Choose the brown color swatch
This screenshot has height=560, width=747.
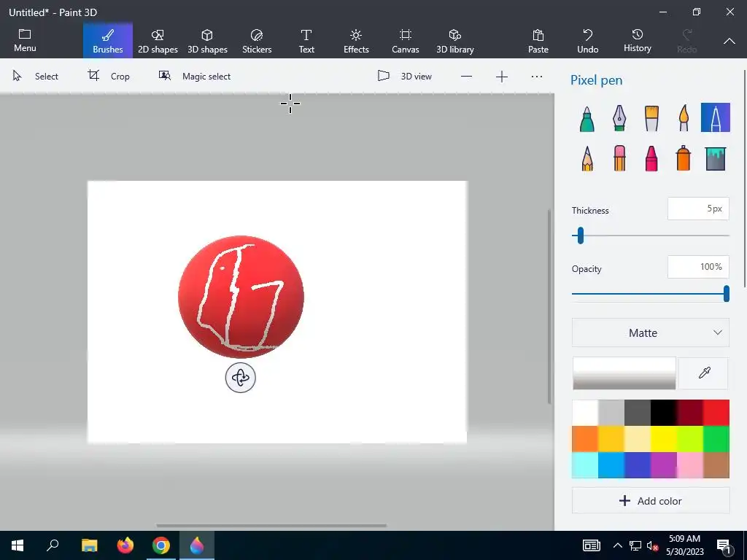click(x=716, y=464)
